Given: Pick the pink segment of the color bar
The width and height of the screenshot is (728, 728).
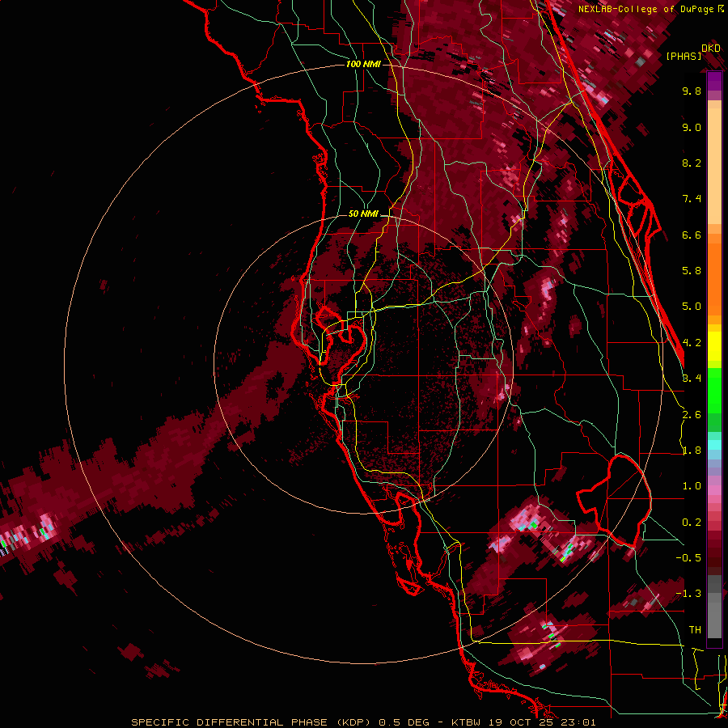Looking at the screenshot, I should [x=714, y=490].
